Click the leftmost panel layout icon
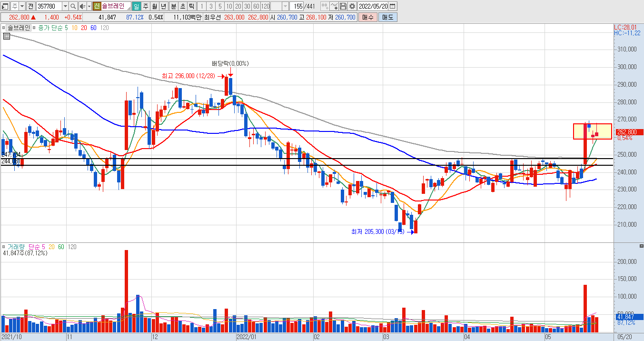The height and width of the screenshot is (341, 644). pos(5,6)
